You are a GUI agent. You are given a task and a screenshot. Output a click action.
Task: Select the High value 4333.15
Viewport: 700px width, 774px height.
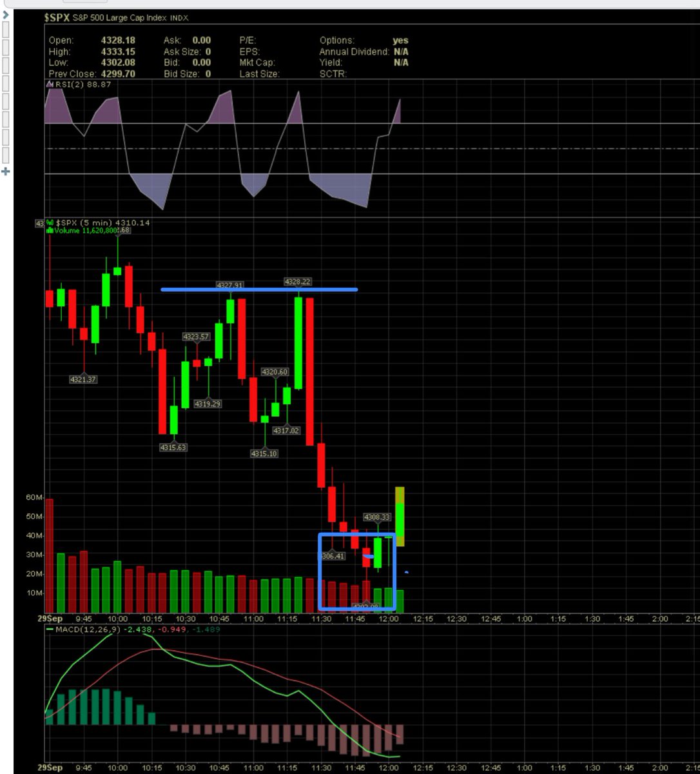[118, 52]
